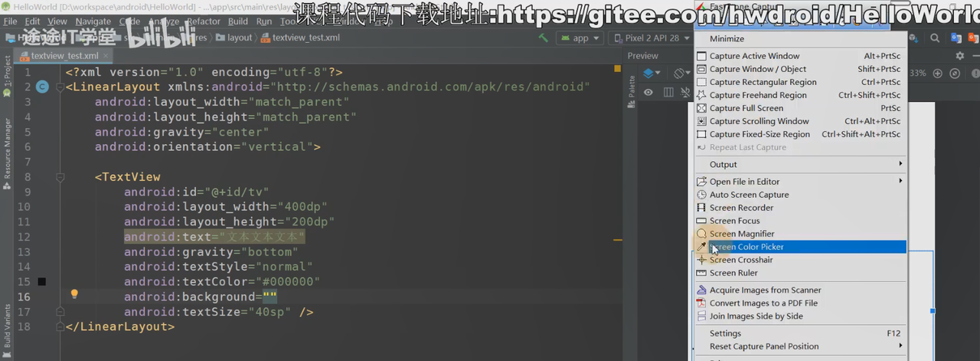Viewport: 980px width, 361px height.
Task: Click the blueprint columns icon in Preview
Action: pos(668,92)
